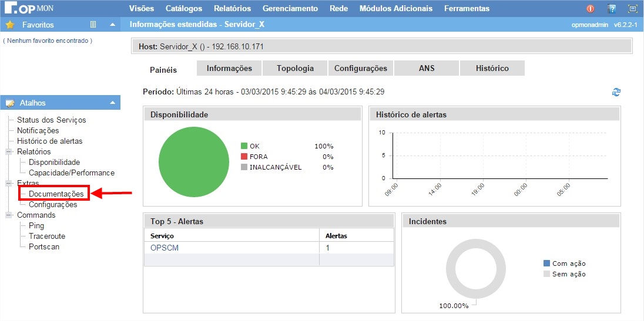644x321 pixels.
Task: Open Documentações in the shortcuts tree
Action: click(56, 194)
